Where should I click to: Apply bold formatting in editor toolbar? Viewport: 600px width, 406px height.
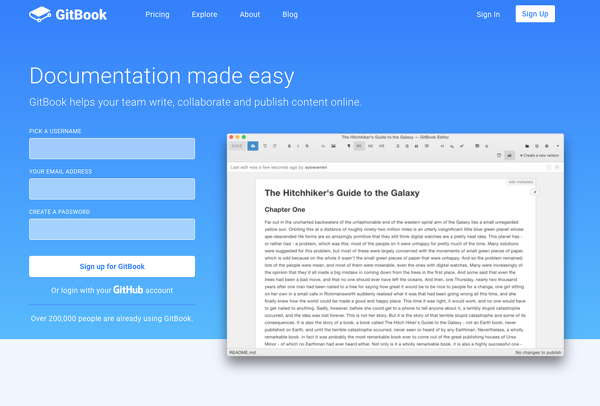click(289, 146)
